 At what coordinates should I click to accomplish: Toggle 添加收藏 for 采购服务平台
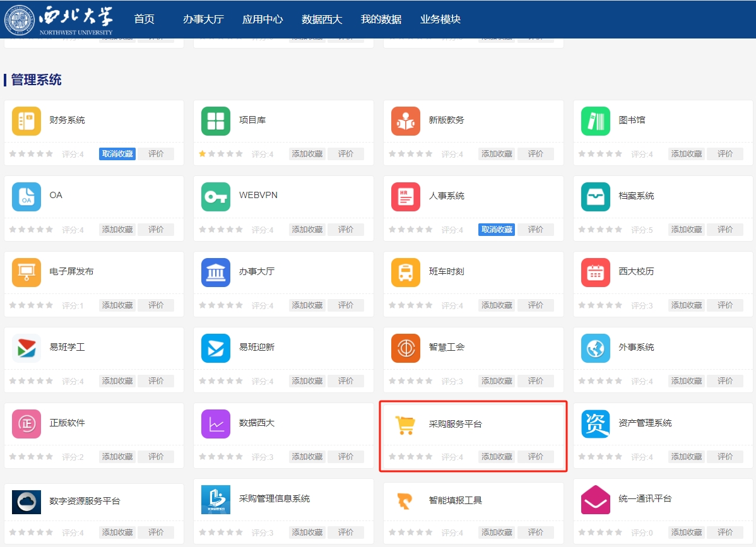tap(497, 456)
